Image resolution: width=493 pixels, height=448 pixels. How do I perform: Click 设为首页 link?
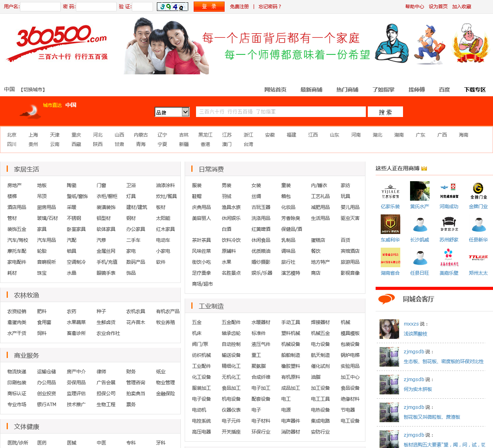click(x=438, y=7)
